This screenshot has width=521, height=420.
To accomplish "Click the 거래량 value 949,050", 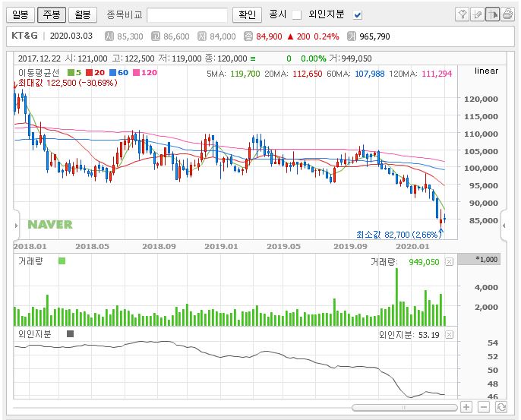I will 424,262.
